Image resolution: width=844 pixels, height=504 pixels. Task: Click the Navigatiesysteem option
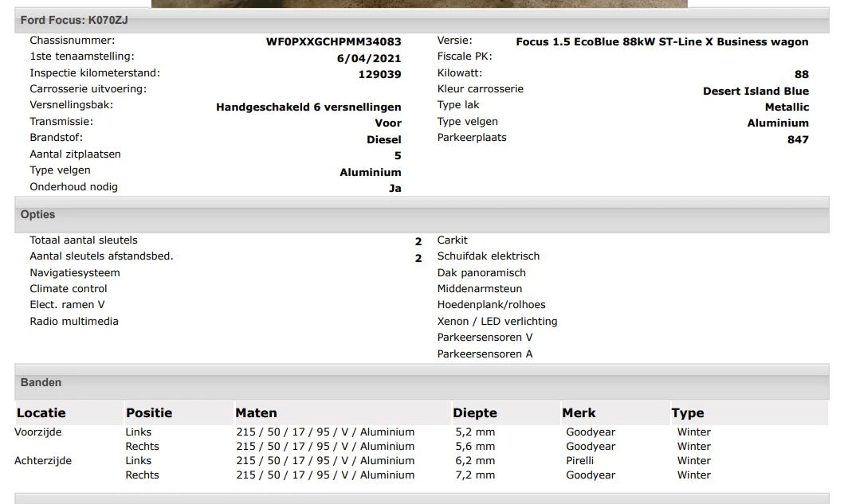tap(75, 273)
